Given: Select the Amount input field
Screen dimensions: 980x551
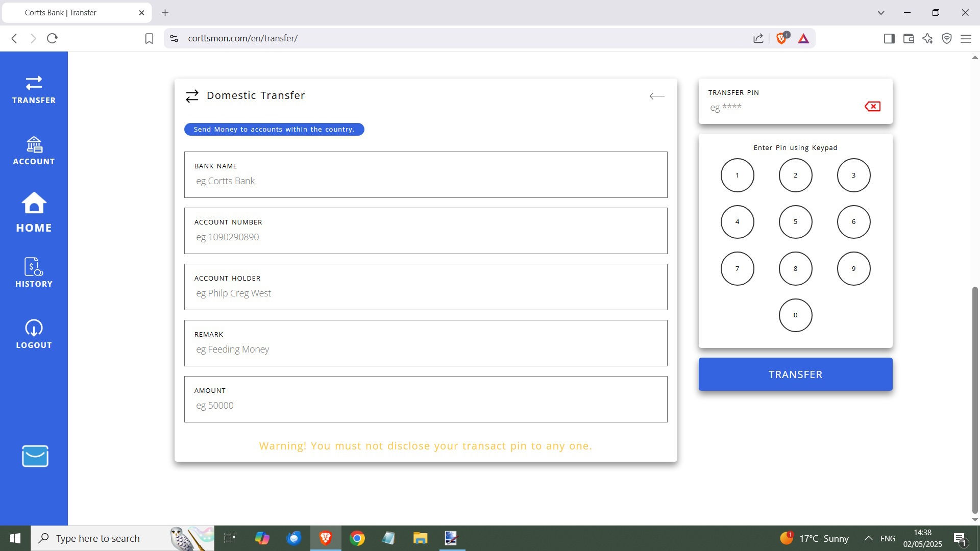Looking at the screenshot, I should tap(425, 406).
